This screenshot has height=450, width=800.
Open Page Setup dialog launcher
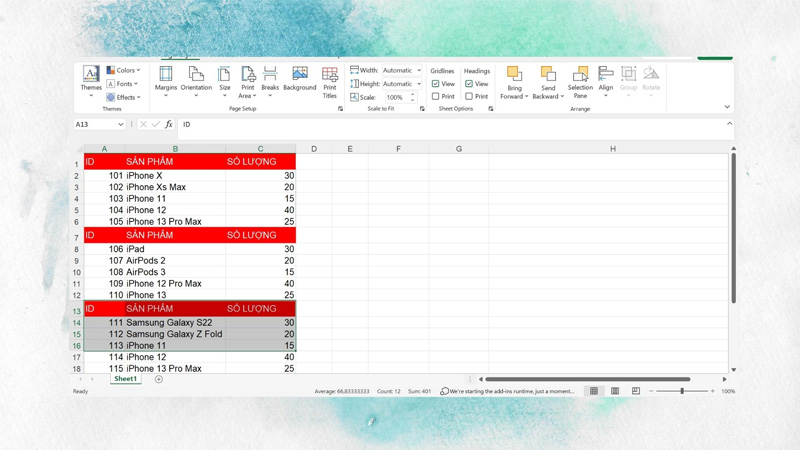[340, 109]
